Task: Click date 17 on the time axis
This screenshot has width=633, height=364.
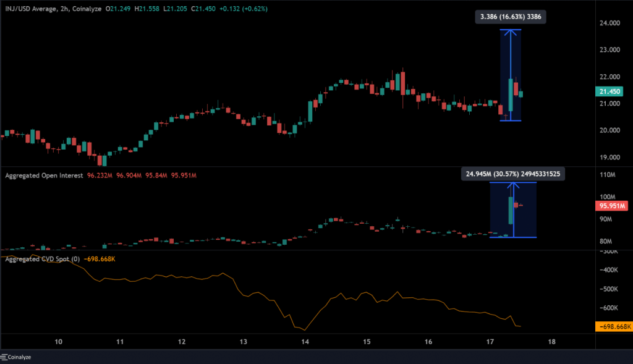Action: (490, 342)
